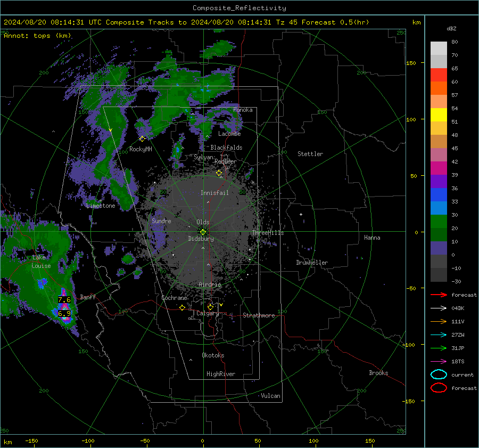This screenshot has height=448, width=479.
Task: Click the orange 111V arrow in legend
Action: click(439, 321)
